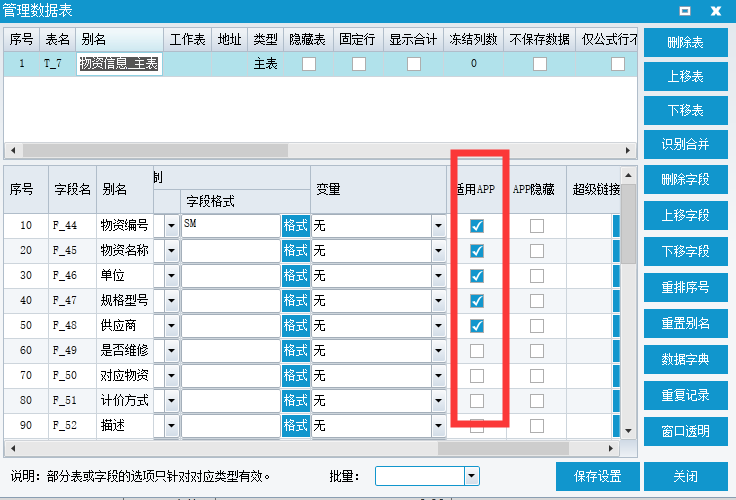This screenshot has height=500, width=736.
Task: Open left dropdown arrow in 对应物资 row
Action: click(x=171, y=376)
